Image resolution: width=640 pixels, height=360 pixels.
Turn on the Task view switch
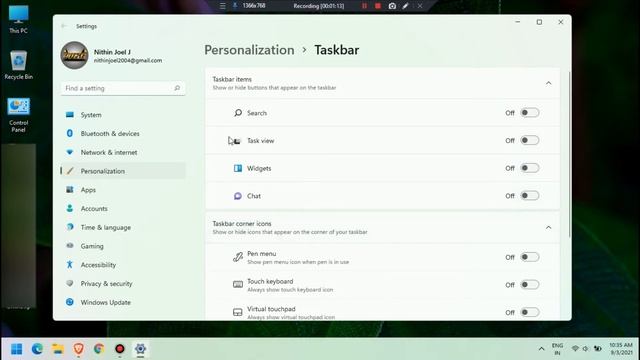click(529, 140)
